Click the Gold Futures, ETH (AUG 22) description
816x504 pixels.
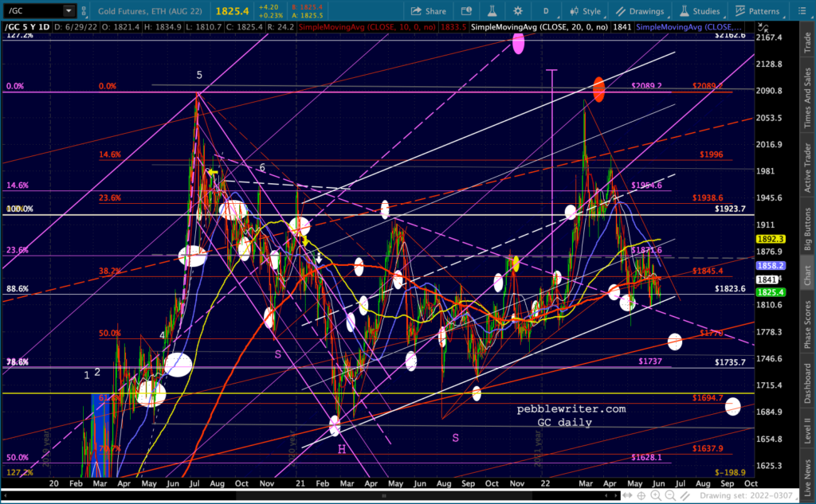(x=150, y=11)
